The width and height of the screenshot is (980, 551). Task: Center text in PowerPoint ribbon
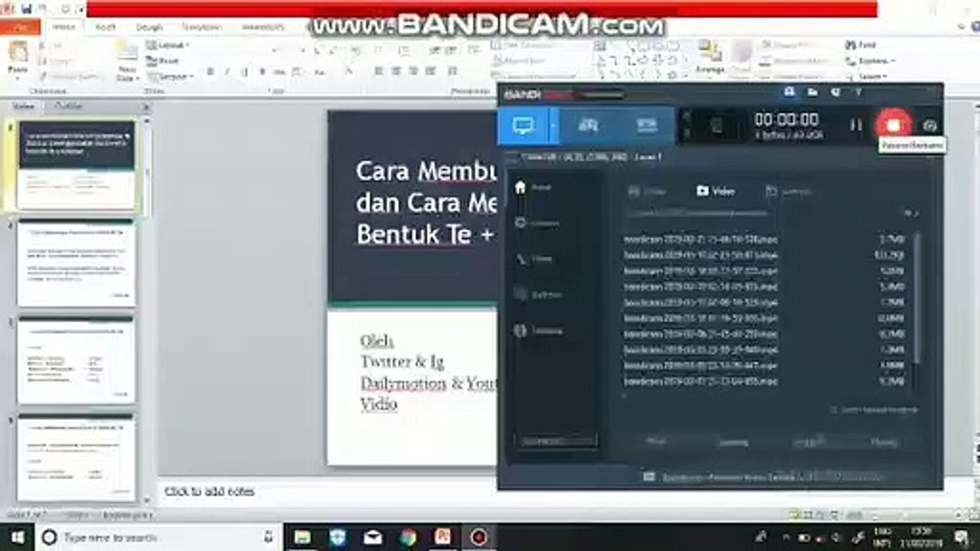396,72
